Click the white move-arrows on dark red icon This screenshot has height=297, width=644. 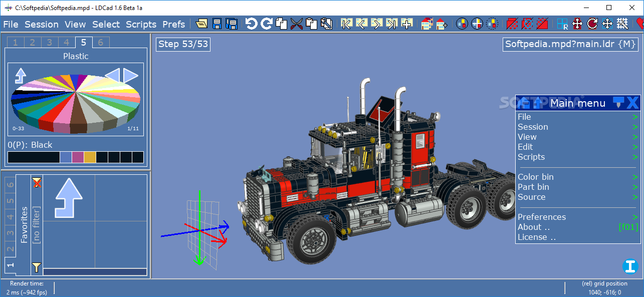[x=577, y=24]
